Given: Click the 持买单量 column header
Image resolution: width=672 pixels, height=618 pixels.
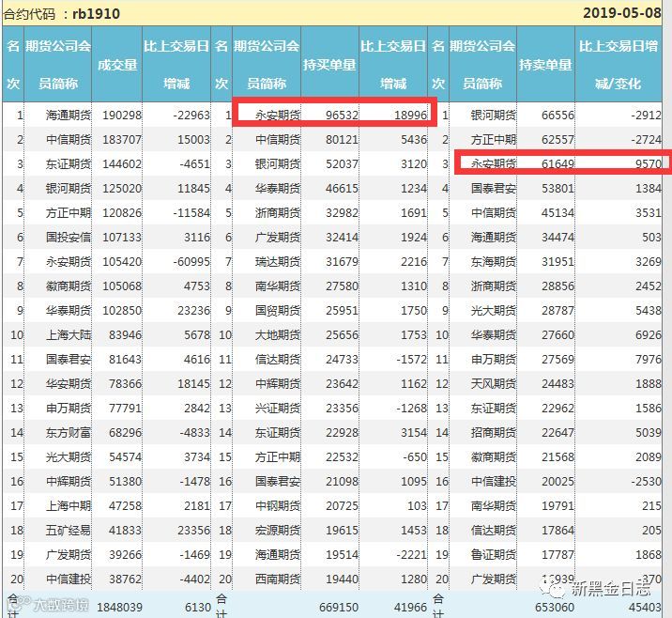Looking at the screenshot, I should [329, 65].
